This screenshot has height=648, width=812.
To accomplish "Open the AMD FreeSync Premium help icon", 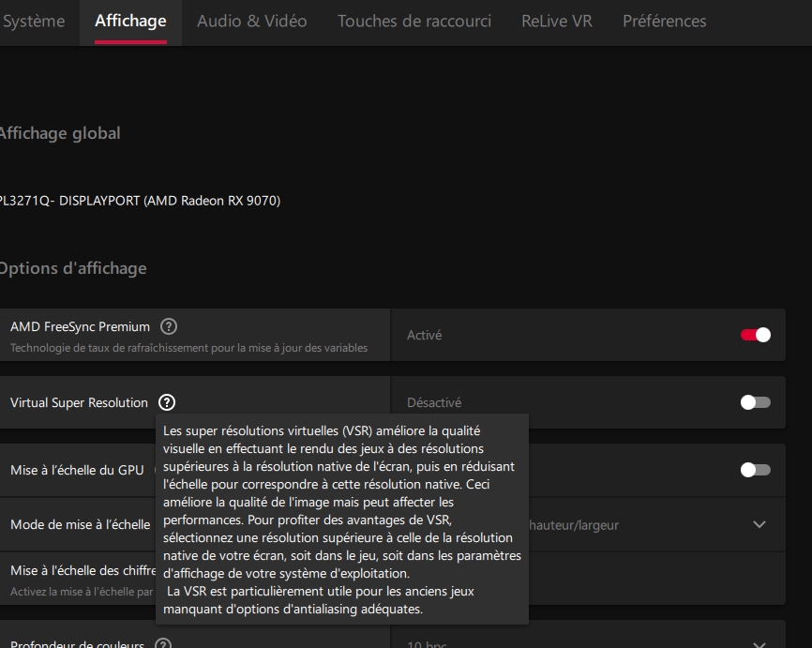I will point(168,326).
